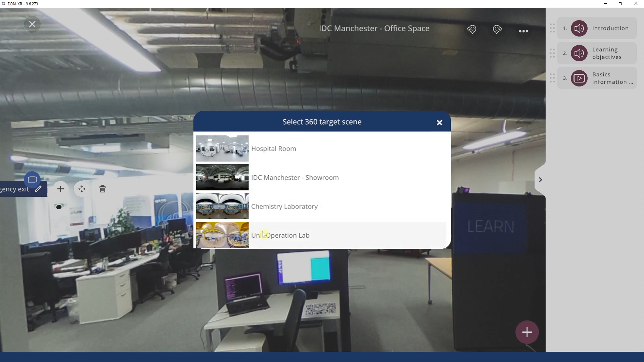The width and height of the screenshot is (644, 362).
Task: Click the black hotspot marker in the scene
Action: coord(59,207)
